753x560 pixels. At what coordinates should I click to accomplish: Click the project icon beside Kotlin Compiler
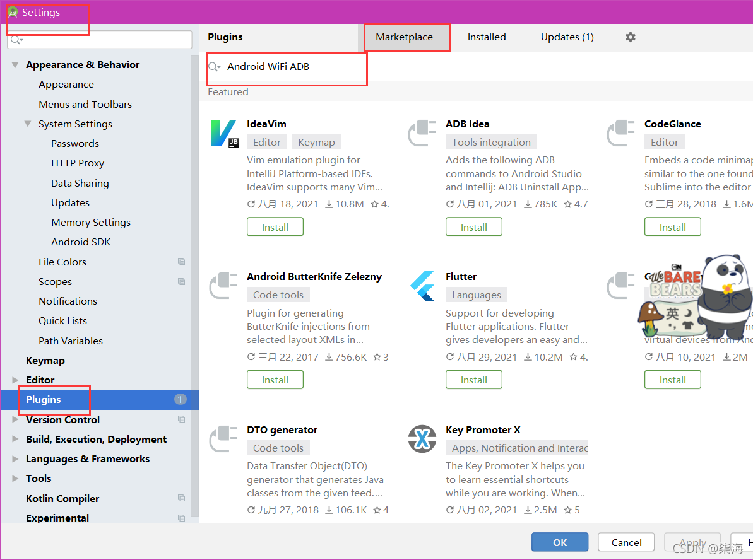coord(181,498)
